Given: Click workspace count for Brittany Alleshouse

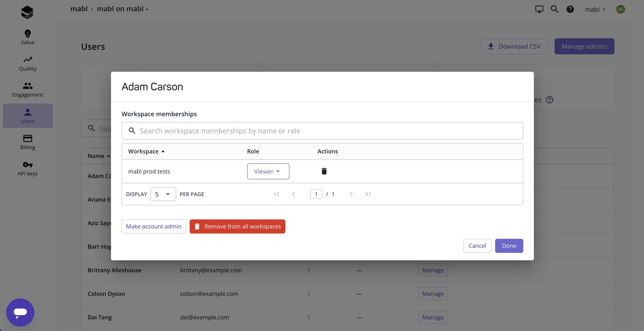Looking at the screenshot, I should [309, 270].
